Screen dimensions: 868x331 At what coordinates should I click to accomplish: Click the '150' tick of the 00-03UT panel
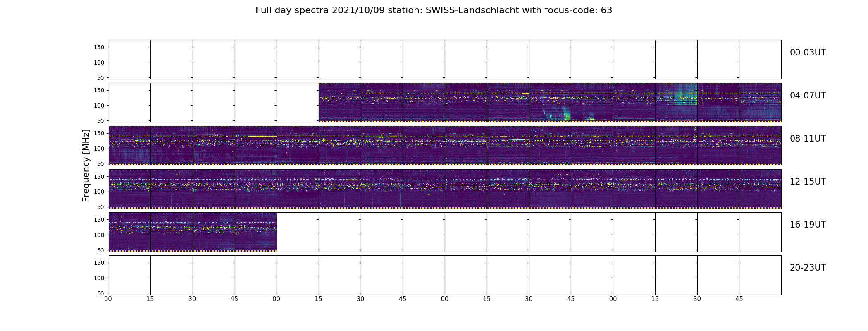pos(99,47)
